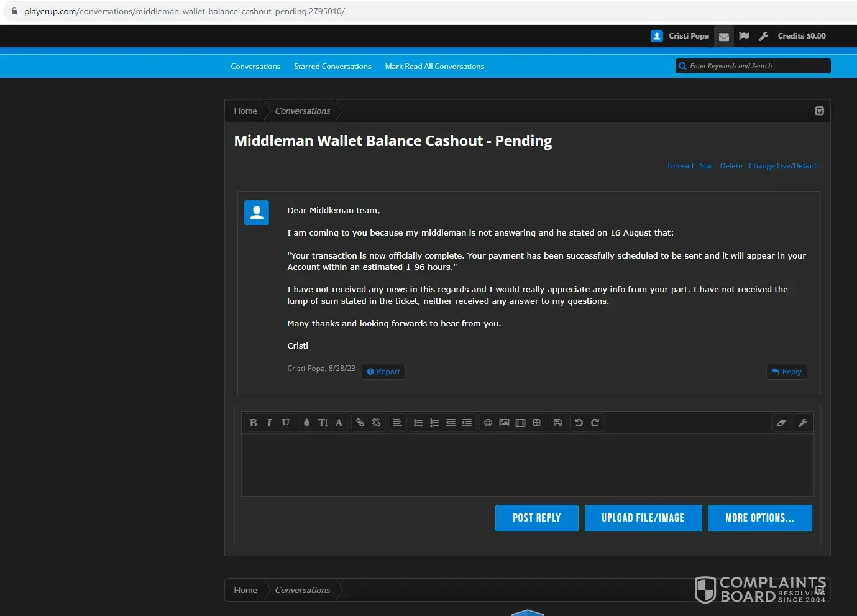Open the font size dropdown

(323, 423)
